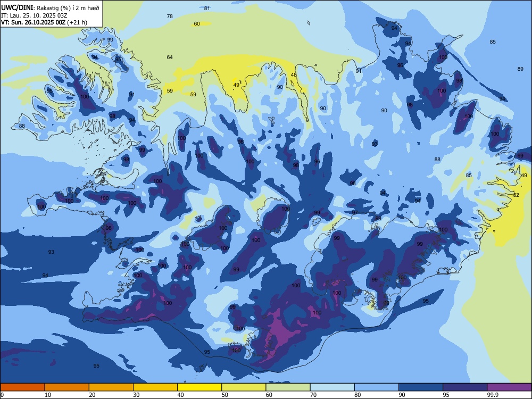Select the 'IT: Lau. 25. 10. 2025 03Z' line
The height and width of the screenshot is (399, 532).
click(x=34, y=15)
